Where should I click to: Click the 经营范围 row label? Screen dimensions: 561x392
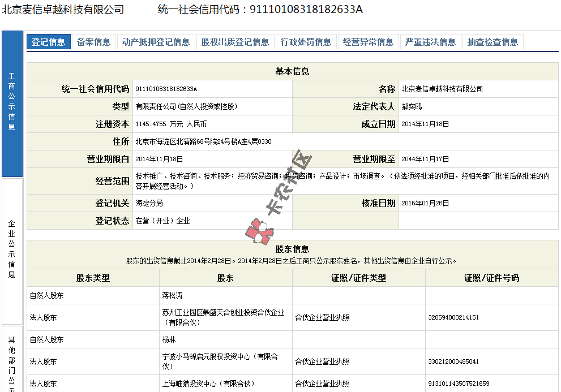112,182
